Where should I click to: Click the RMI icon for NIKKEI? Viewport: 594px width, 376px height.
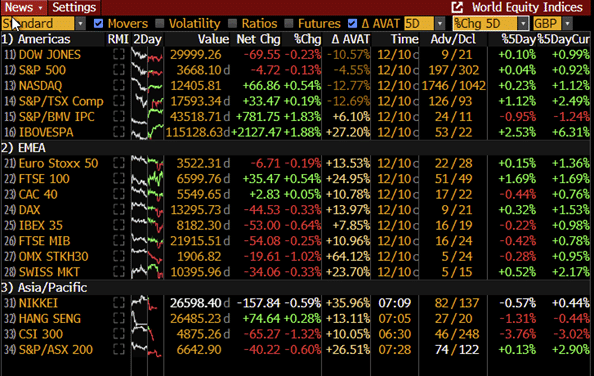pyautogui.click(x=119, y=303)
